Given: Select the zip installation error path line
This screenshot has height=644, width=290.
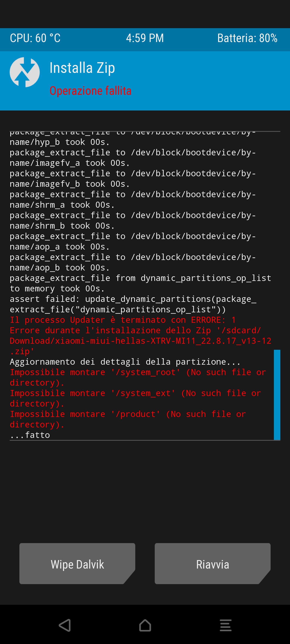Looking at the screenshot, I should click(x=140, y=341).
